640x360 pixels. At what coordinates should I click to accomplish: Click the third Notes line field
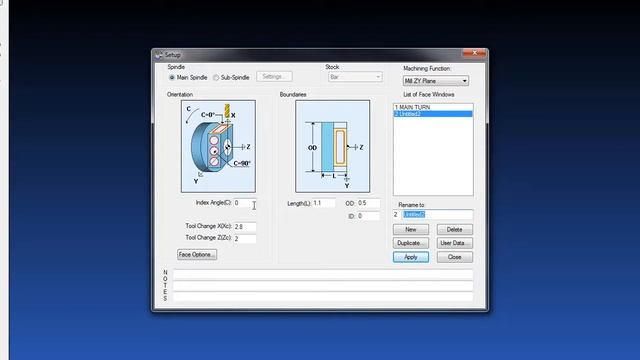pyautogui.click(x=323, y=297)
